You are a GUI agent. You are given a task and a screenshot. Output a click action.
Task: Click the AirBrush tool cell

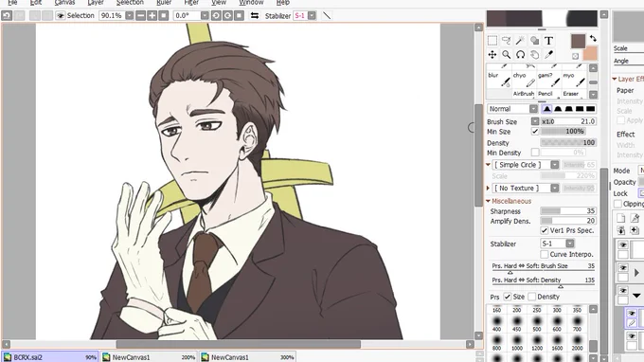[525, 94]
